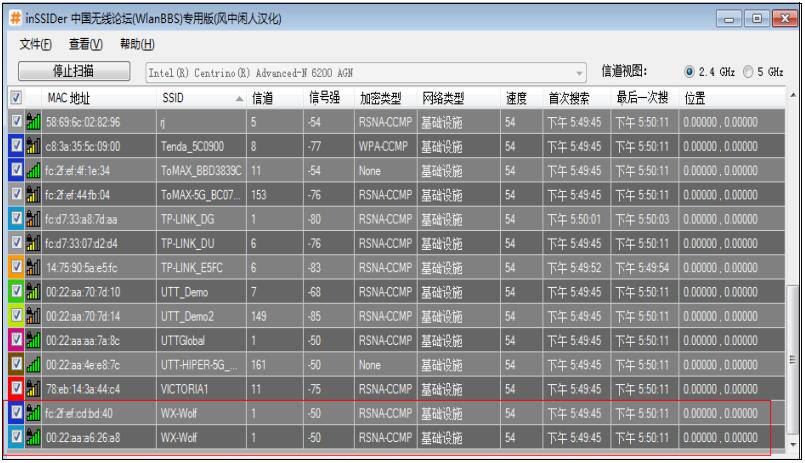Image resolution: width=805 pixels, height=463 pixels.
Task: Click SSID cell UTTGlobal
Action: pos(183,340)
